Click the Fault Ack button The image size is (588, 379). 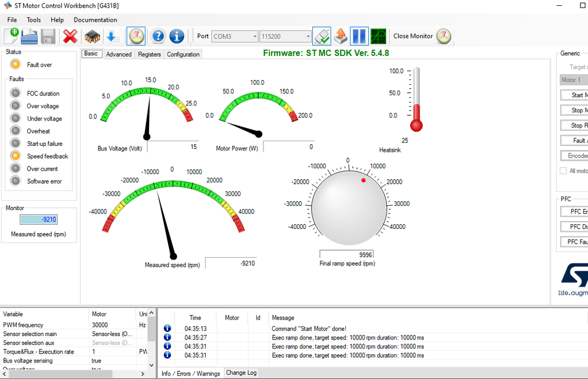(x=574, y=141)
